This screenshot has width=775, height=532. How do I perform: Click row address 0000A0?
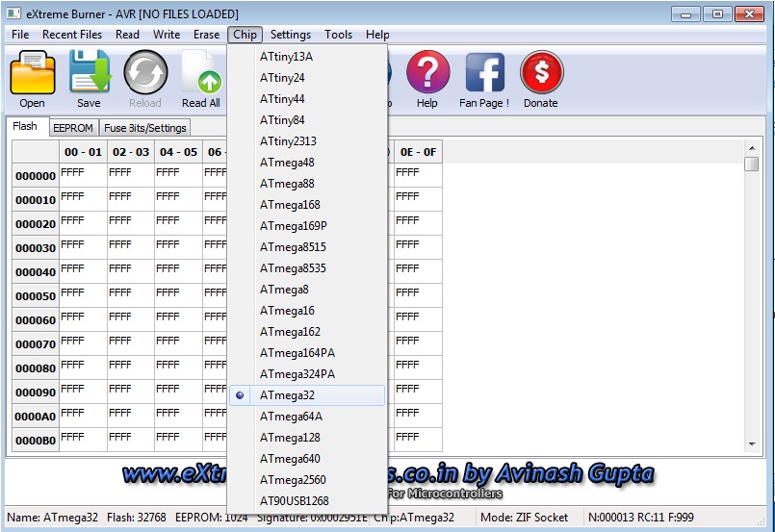[36, 417]
